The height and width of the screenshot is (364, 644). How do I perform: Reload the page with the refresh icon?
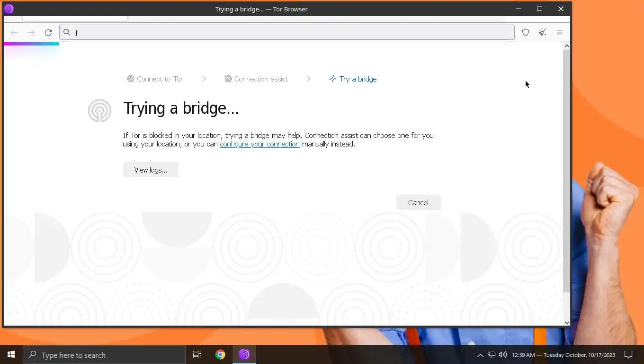(48, 32)
